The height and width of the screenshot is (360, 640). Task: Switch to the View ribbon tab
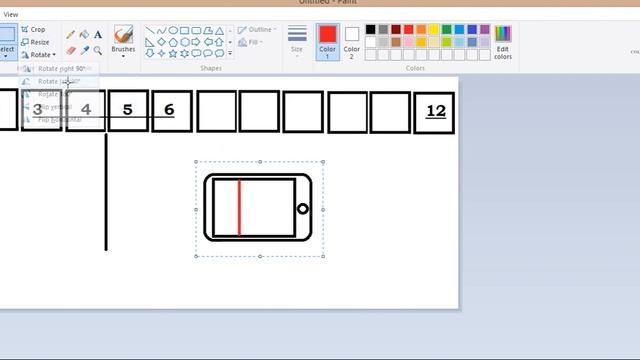[11, 15]
